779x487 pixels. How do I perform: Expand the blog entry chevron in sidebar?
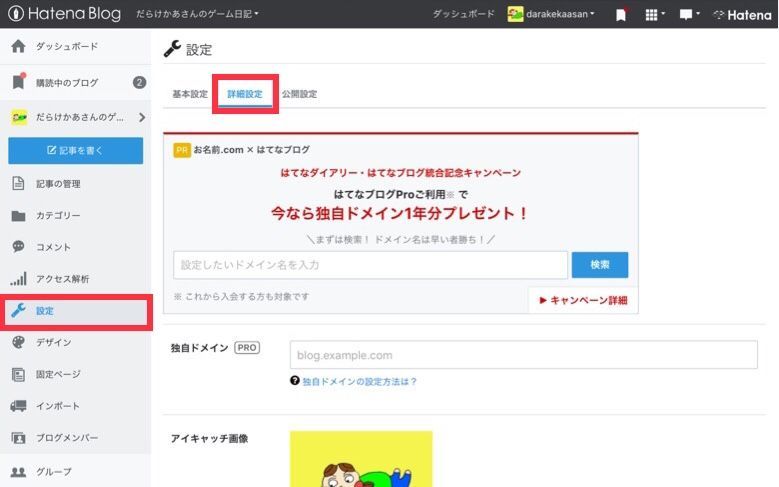142,117
